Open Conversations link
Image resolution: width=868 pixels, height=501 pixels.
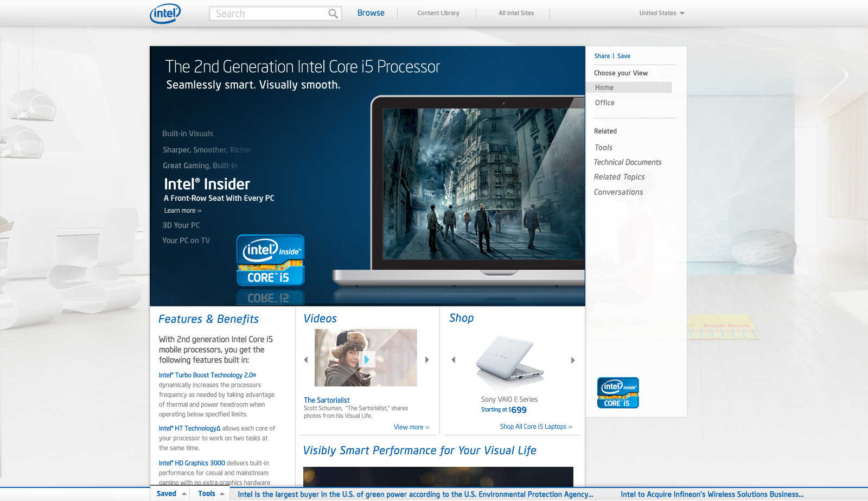[x=618, y=192]
